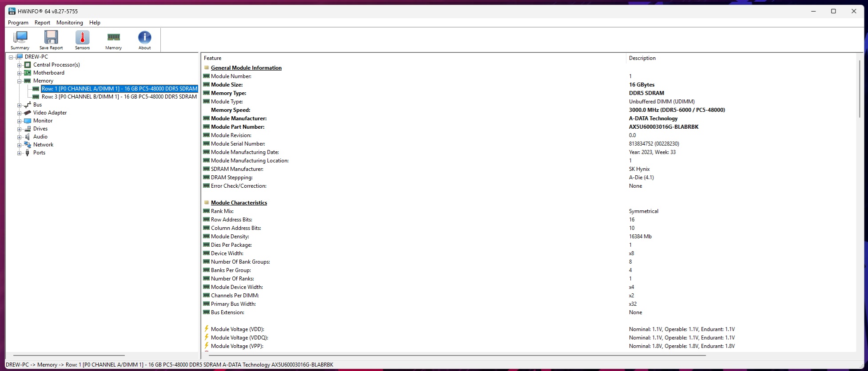
Task: Click the Audio speaker icon
Action: click(x=28, y=137)
